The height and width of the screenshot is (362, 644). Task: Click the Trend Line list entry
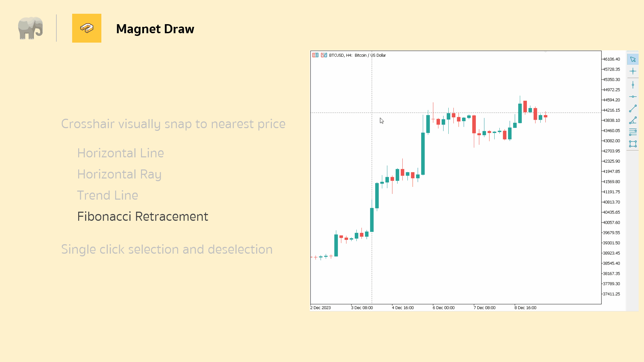pos(108,195)
